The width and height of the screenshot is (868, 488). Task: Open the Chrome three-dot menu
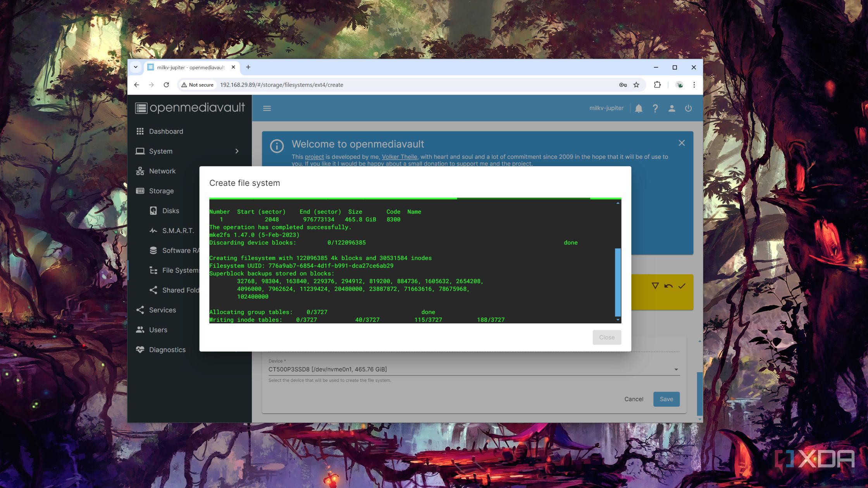pyautogui.click(x=694, y=85)
